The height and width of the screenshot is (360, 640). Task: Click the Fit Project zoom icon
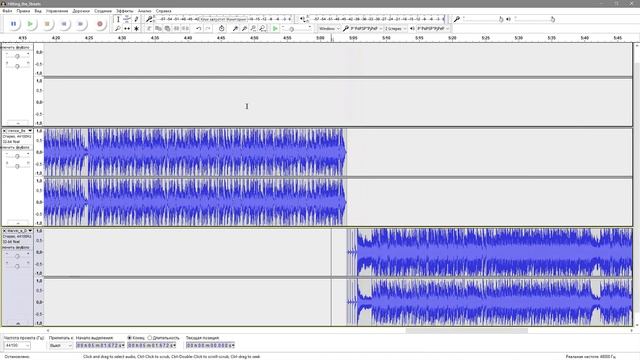coord(262,29)
